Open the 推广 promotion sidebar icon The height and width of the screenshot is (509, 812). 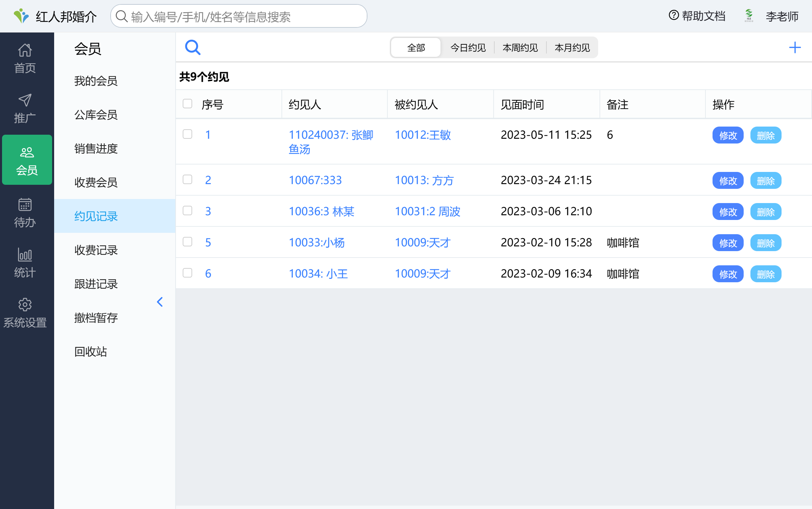25,109
